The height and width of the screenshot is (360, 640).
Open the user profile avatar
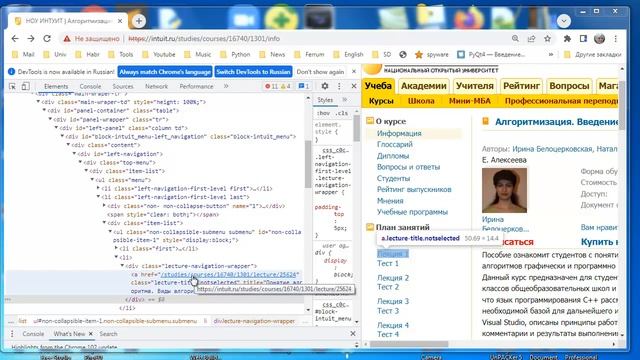tap(599, 38)
